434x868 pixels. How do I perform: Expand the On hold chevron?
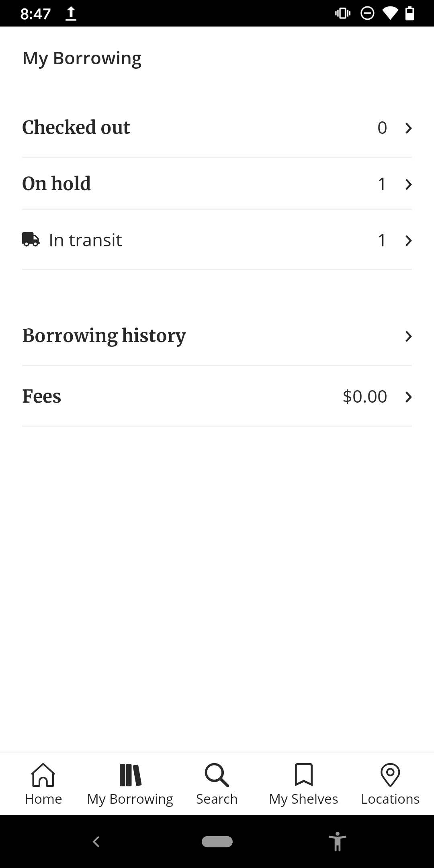[x=409, y=184]
